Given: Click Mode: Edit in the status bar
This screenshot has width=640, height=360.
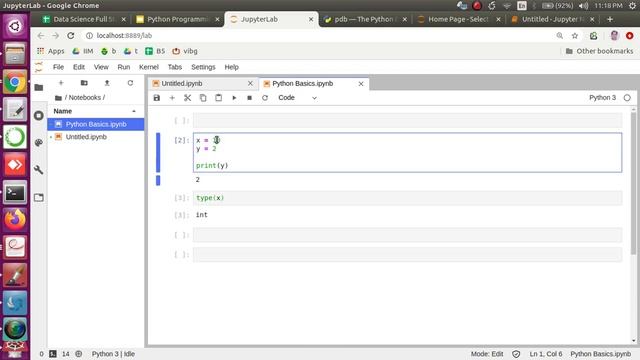Looking at the screenshot, I should click(487, 354).
